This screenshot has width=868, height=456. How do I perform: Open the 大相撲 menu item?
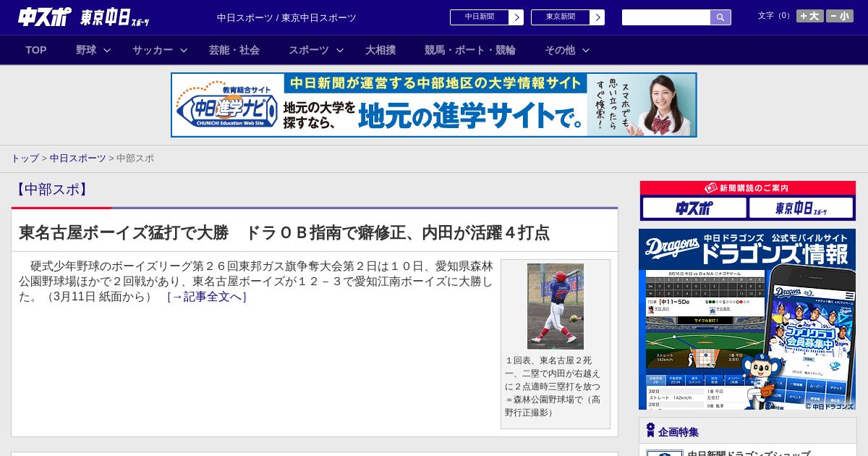[380, 50]
